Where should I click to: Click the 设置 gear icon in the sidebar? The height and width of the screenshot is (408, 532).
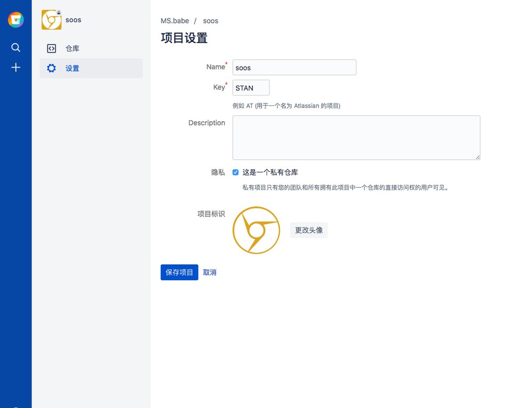coord(51,68)
